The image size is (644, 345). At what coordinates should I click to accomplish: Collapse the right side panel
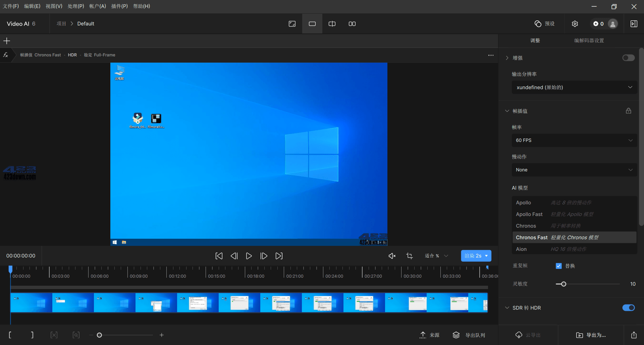(x=634, y=24)
